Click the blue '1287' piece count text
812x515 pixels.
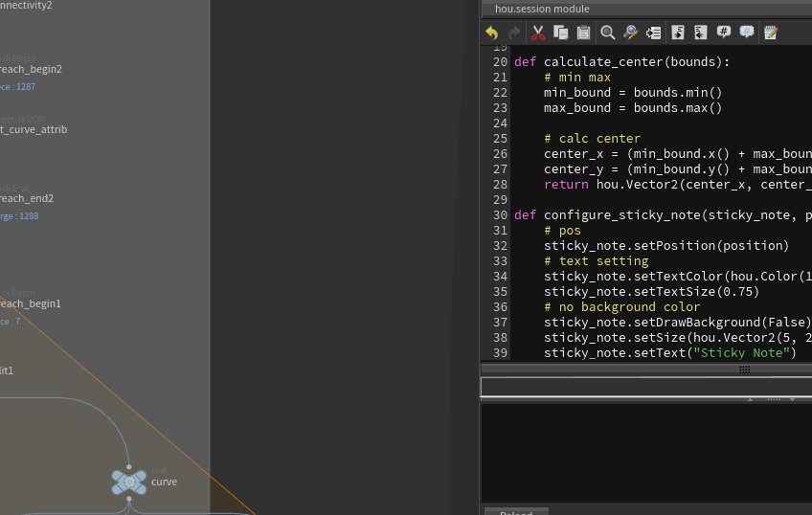point(25,87)
